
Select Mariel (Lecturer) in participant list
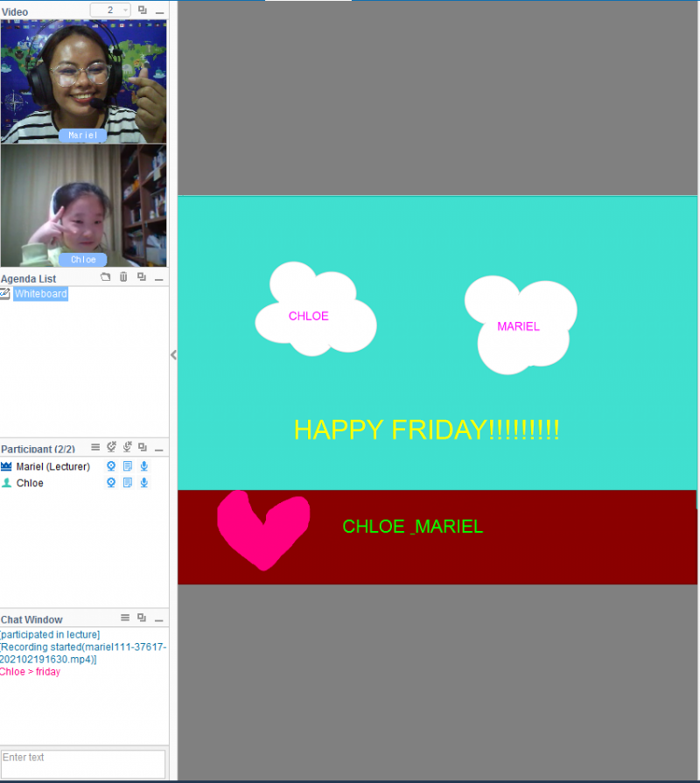pyautogui.click(x=52, y=466)
